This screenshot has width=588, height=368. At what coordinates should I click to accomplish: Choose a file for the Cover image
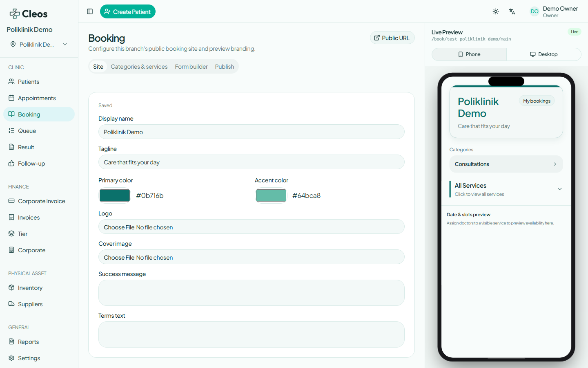[252, 257]
